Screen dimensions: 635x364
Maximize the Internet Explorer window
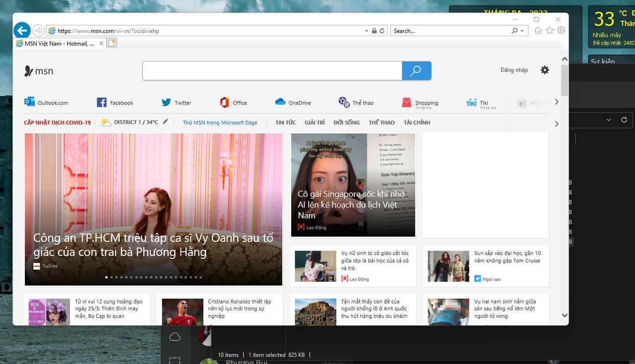pos(536,19)
